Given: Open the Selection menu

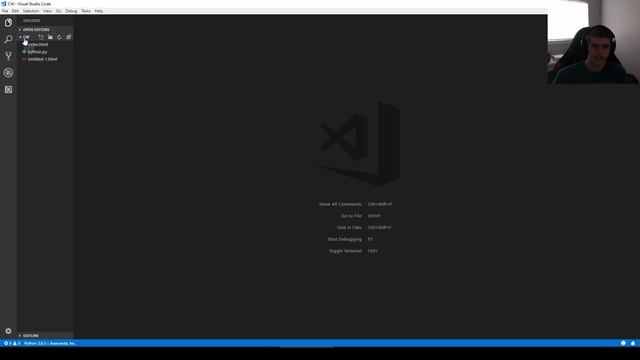Looking at the screenshot, I should 31,11.
